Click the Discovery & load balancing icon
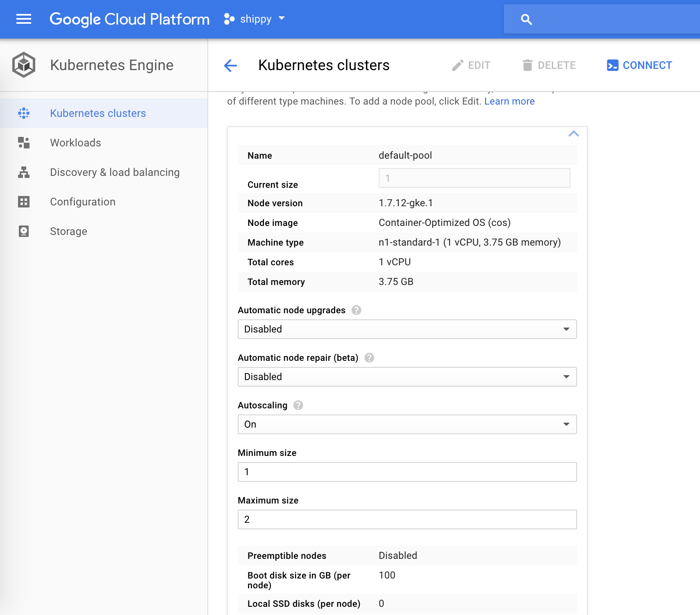The height and width of the screenshot is (615, 700). [24, 172]
